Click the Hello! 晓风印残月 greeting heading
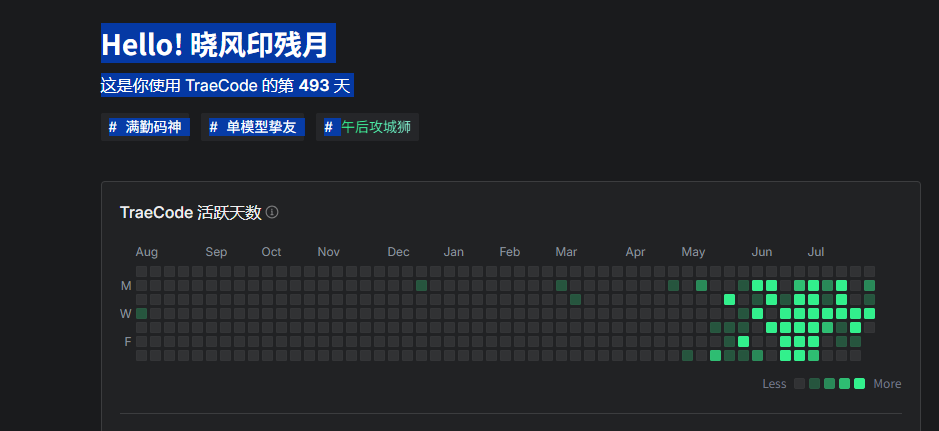939x431 pixels. point(215,44)
